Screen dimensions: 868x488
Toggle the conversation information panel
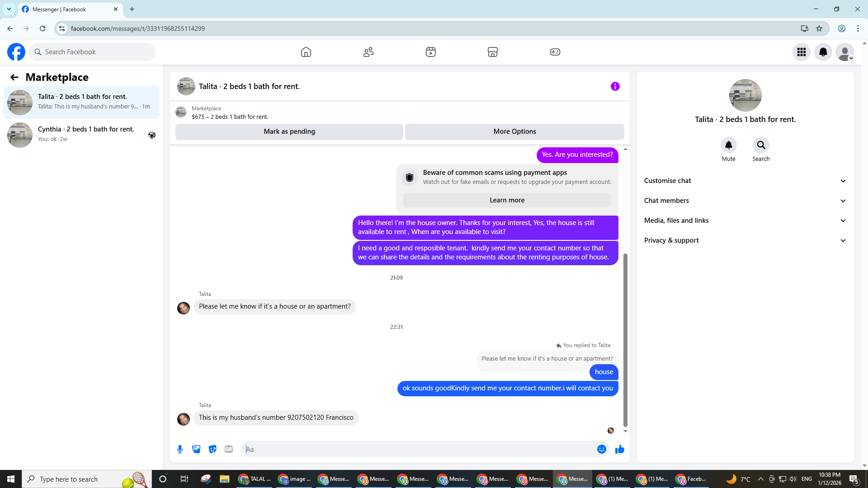click(615, 86)
